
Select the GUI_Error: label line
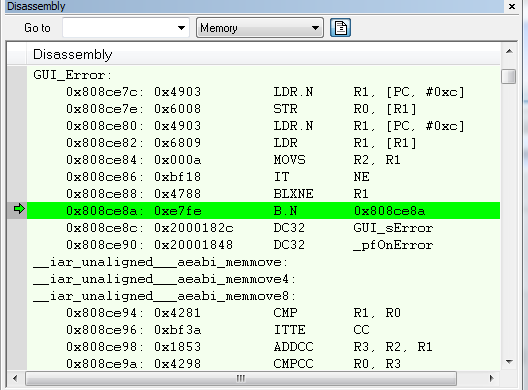[263, 75]
